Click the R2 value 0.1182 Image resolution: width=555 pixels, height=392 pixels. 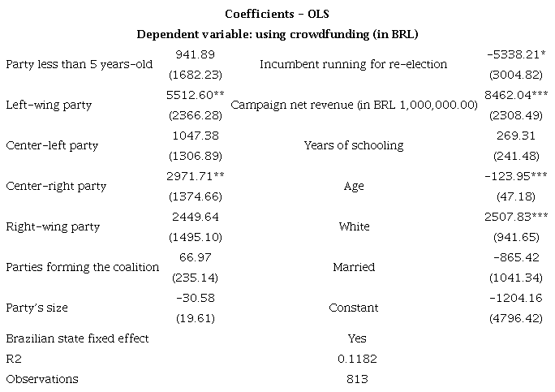(x=355, y=358)
